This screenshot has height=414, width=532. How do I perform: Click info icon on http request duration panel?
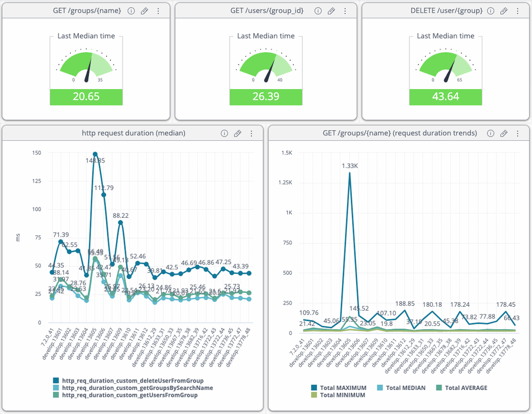[x=224, y=133]
